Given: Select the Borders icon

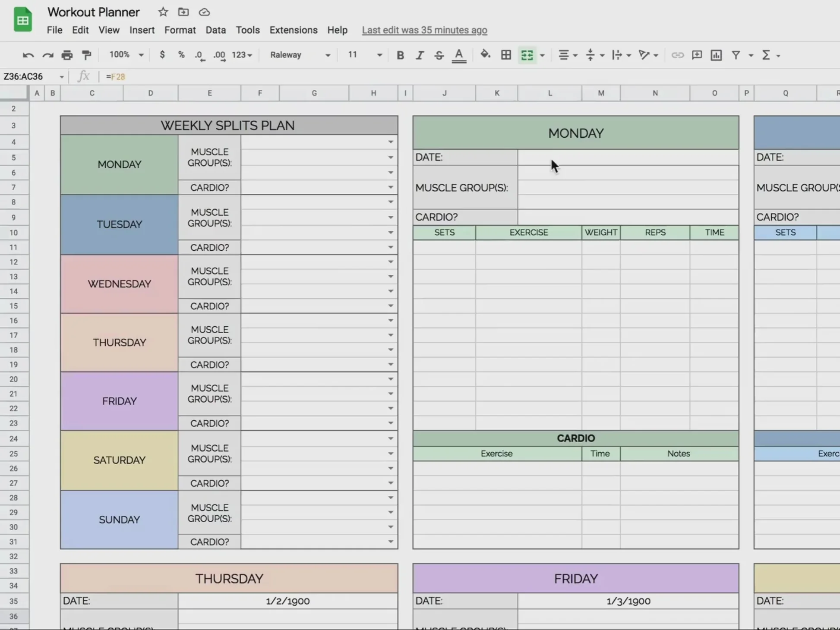Looking at the screenshot, I should [x=505, y=55].
